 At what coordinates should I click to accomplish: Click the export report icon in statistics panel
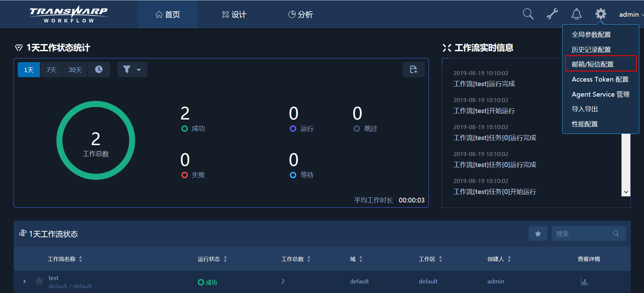coord(413,70)
